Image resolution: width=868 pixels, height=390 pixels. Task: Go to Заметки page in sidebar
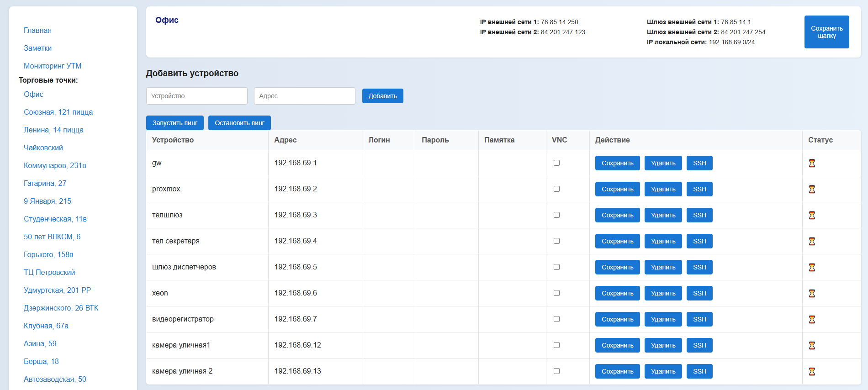point(37,48)
